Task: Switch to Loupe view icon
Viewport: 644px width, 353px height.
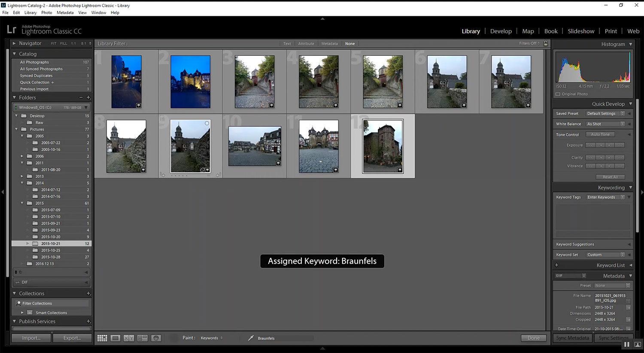Action: point(115,338)
